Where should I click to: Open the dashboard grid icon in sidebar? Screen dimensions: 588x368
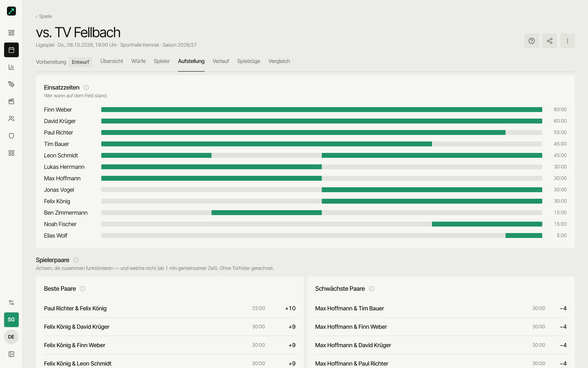tap(11, 33)
